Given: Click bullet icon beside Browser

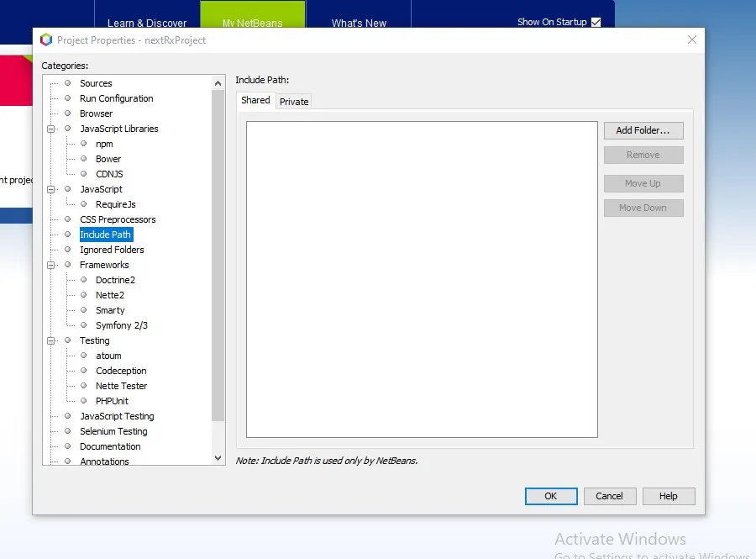Looking at the screenshot, I should click(x=67, y=113).
